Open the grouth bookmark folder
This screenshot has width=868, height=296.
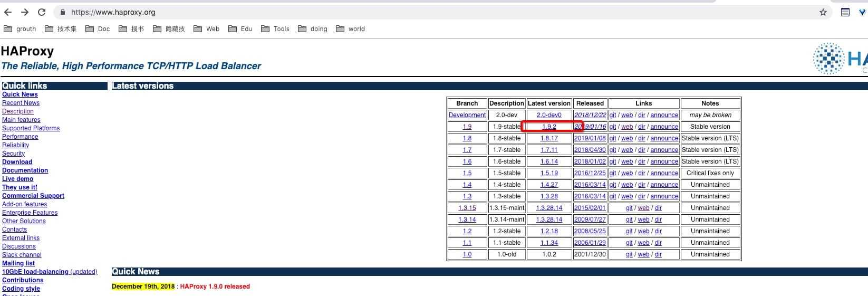(20, 29)
